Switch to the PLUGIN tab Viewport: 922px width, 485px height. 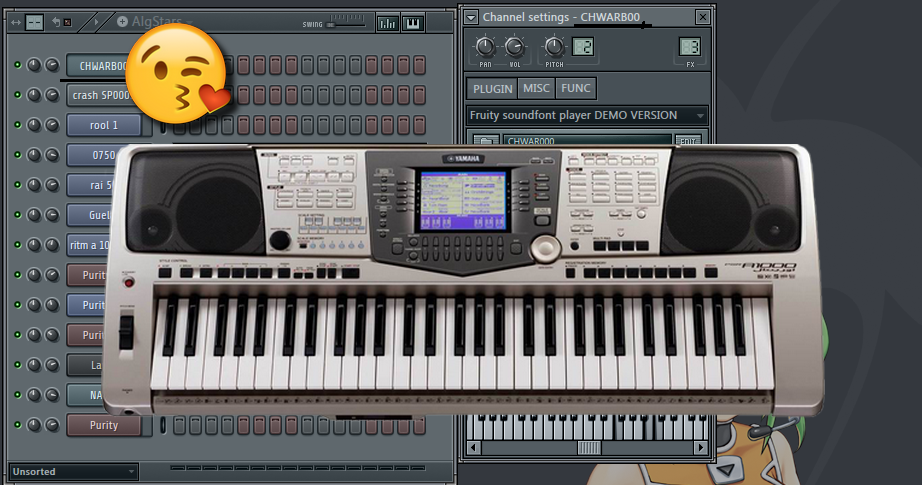coord(492,89)
